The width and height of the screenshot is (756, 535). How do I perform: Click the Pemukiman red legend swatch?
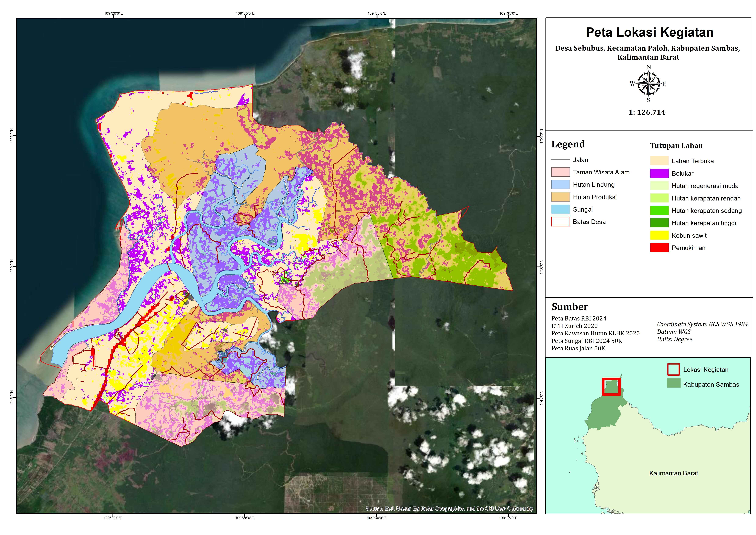tap(659, 248)
